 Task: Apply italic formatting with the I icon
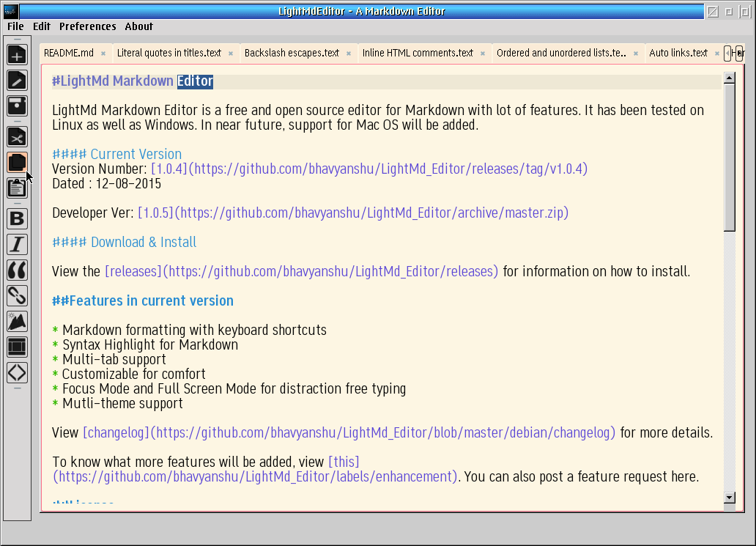16,243
